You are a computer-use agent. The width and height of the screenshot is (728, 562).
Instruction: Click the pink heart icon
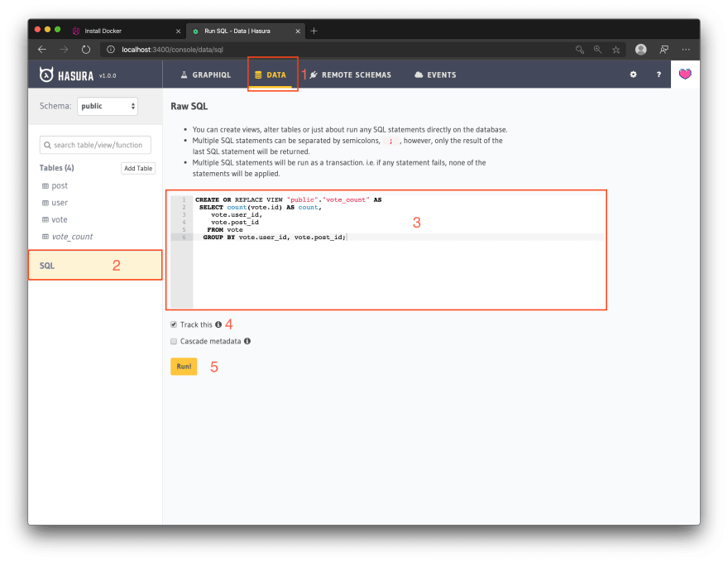pos(685,74)
